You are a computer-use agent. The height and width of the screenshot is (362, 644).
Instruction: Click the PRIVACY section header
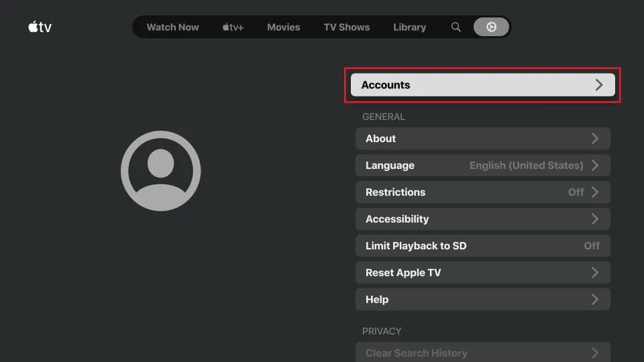pyautogui.click(x=382, y=331)
